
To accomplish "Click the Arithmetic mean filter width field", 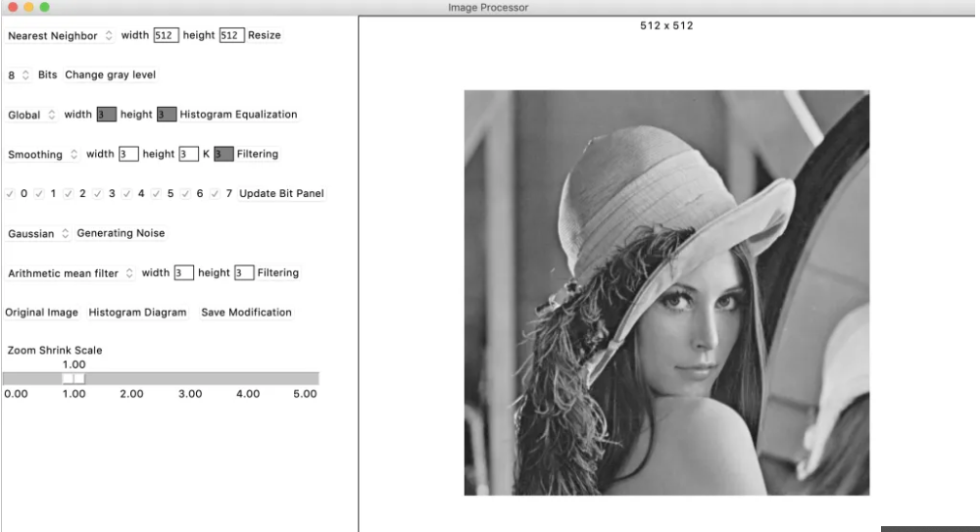I will click(x=183, y=272).
